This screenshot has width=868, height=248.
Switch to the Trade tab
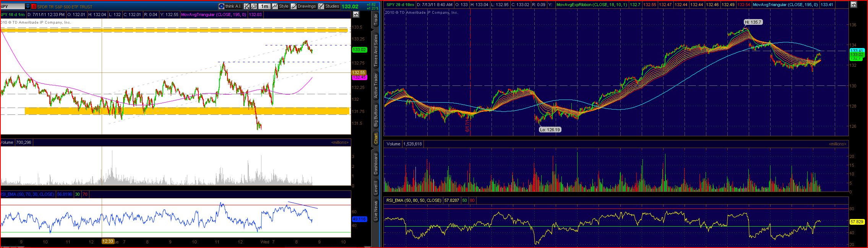tap(376, 19)
